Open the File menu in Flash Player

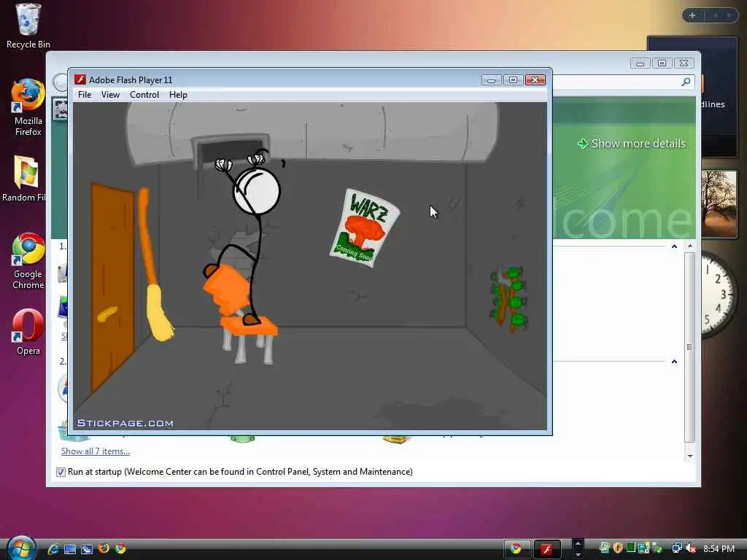point(85,95)
